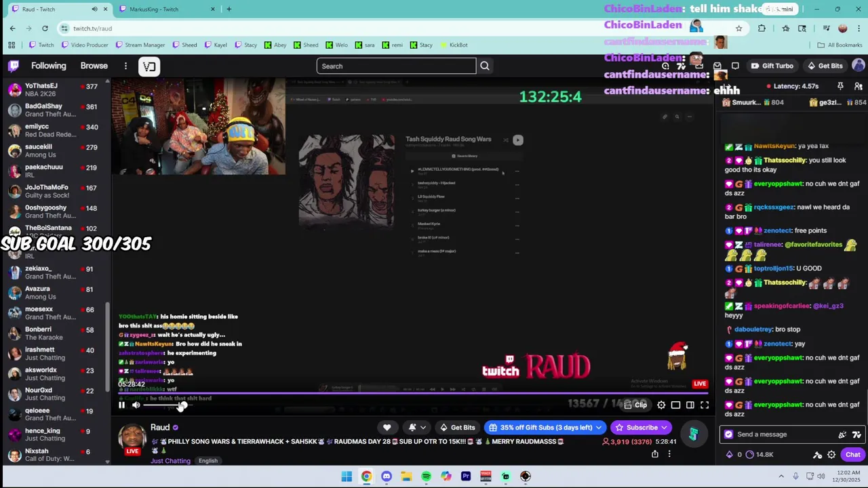Screen dimensions: 868x488
Task: Open Nixstah channel in sidebar
Action: pos(54,455)
